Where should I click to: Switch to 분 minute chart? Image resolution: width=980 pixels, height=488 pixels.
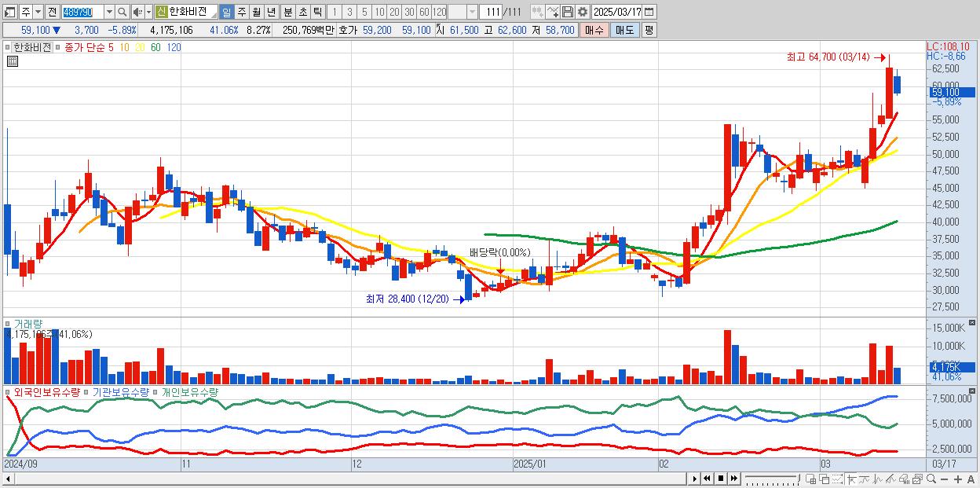click(288, 12)
